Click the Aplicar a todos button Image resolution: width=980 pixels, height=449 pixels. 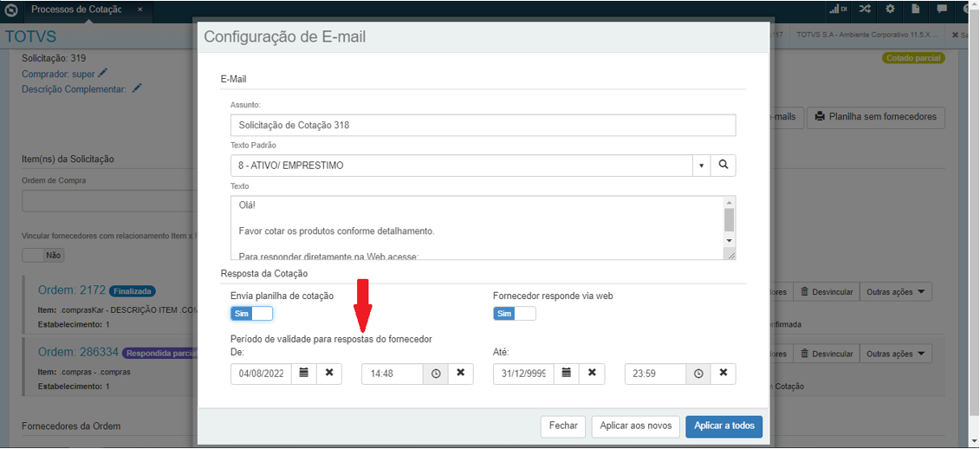(724, 426)
